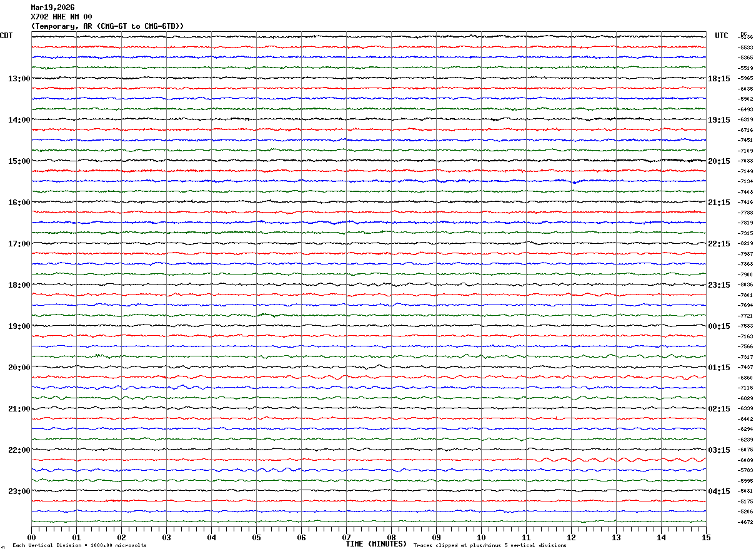This screenshot has height=554, width=756.
Task: Click DC offset value '-8036'
Action: tap(746, 285)
